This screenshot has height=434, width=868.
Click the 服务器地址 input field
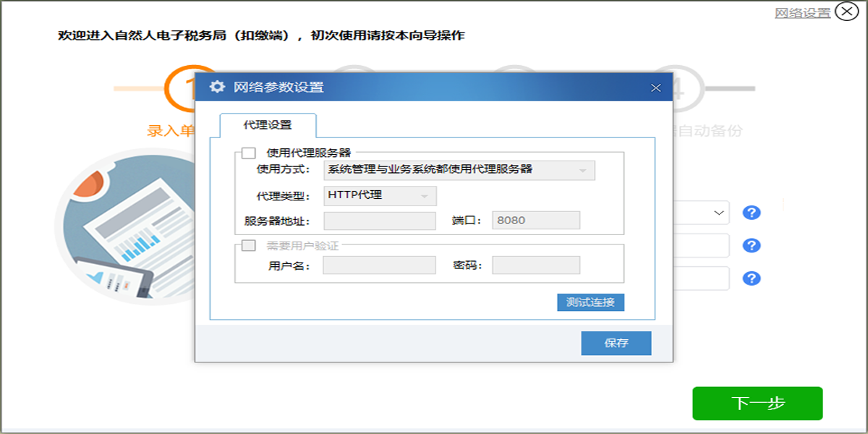click(380, 221)
